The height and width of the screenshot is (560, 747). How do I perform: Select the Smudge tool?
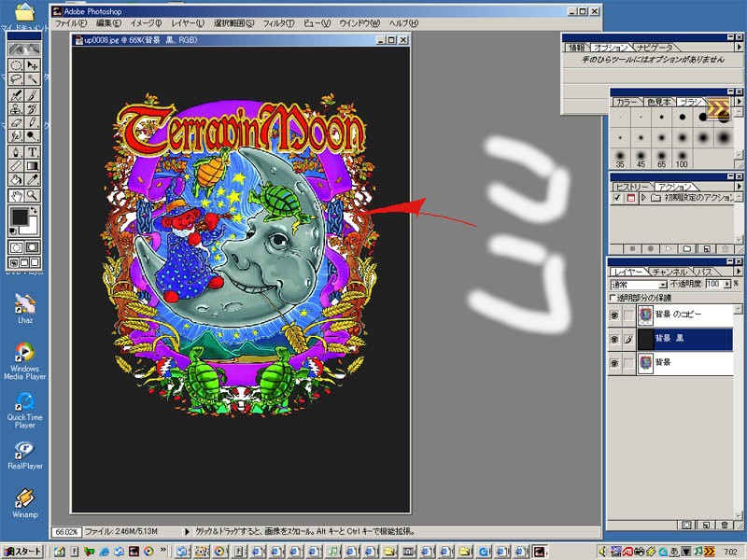(x=16, y=136)
